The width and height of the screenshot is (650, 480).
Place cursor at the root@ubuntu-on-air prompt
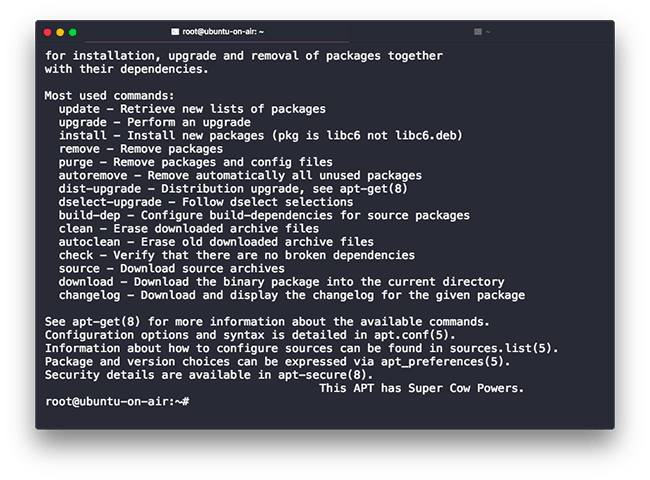(x=117, y=402)
